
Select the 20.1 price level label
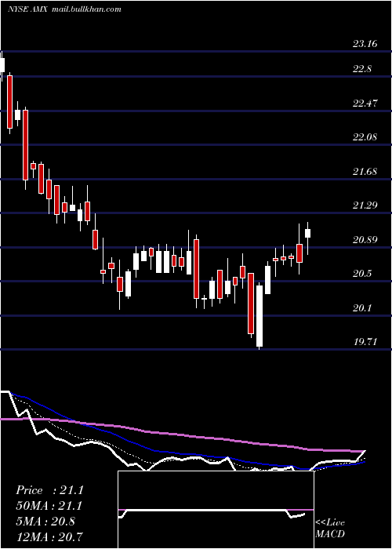(x=362, y=308)
